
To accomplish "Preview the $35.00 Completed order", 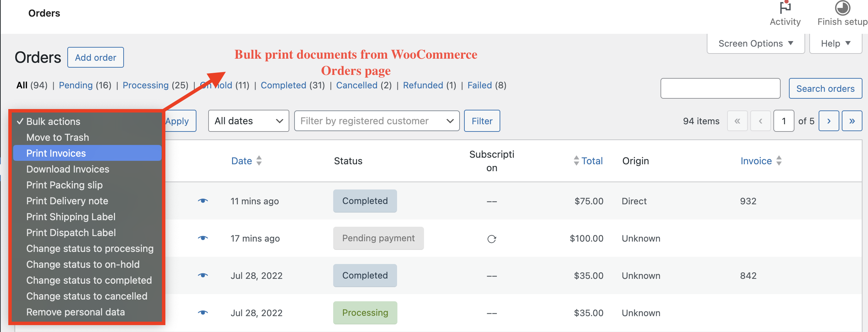I will coord(203,275).
